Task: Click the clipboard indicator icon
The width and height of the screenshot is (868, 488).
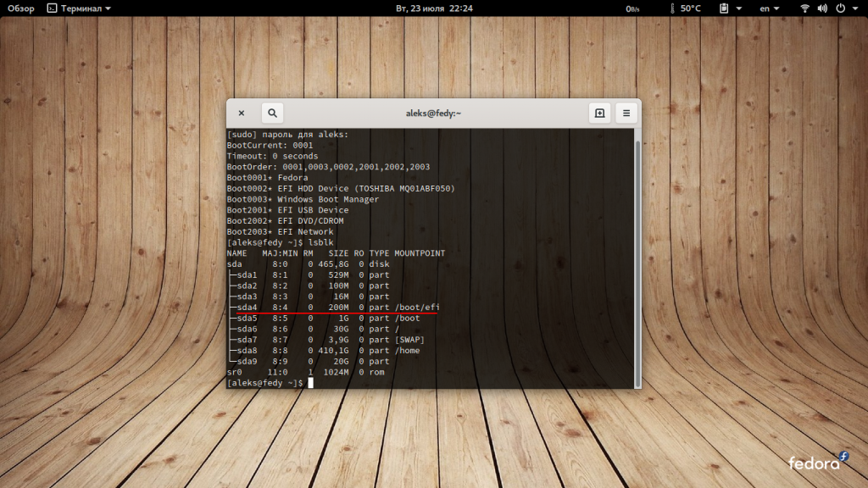Action: click(724, 8)
